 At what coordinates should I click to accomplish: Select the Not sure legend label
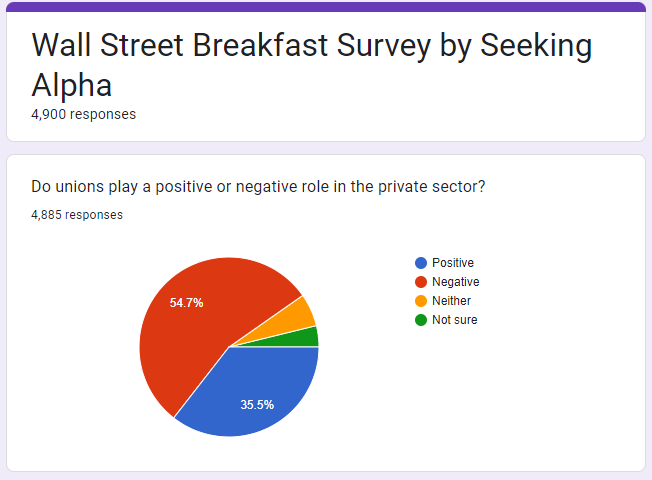pyautogui.click(x=454, y=320)
